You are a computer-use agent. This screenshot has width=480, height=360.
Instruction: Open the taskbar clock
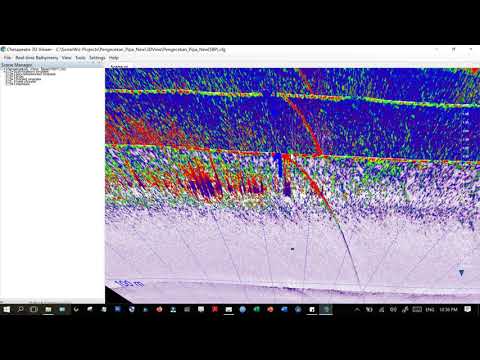[x=448, y=310]
